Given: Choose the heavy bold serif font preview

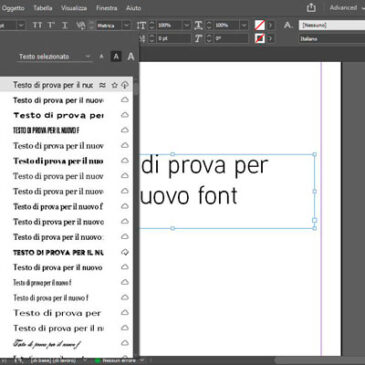Looking at the screenshot, I should point(58,161).
